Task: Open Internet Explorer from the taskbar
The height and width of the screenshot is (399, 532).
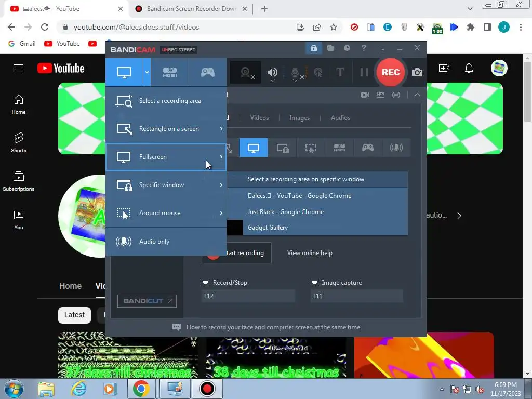Action: coord(78,389)
